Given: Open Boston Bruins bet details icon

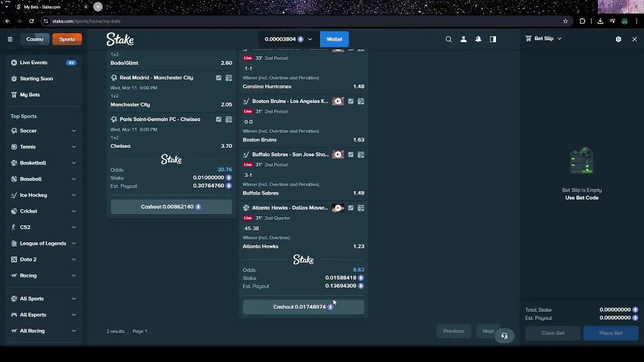Looking at the screenshot, I should (x=361, y=102).
